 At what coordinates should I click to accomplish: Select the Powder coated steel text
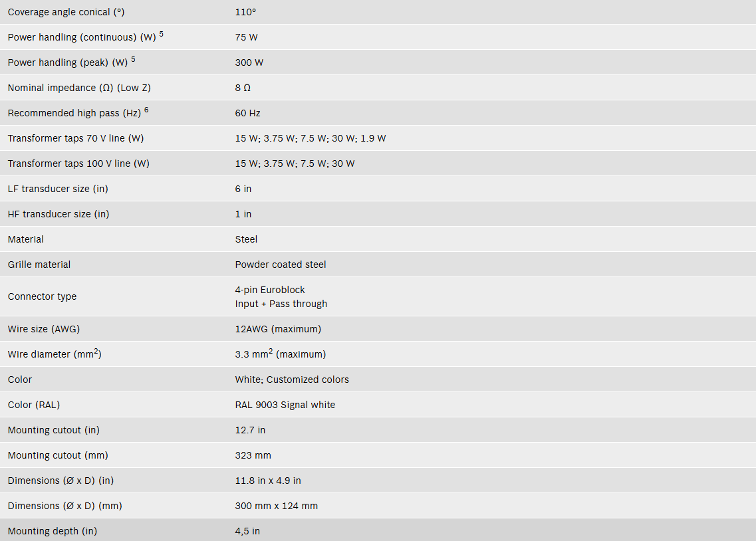[x=281, y=265]
